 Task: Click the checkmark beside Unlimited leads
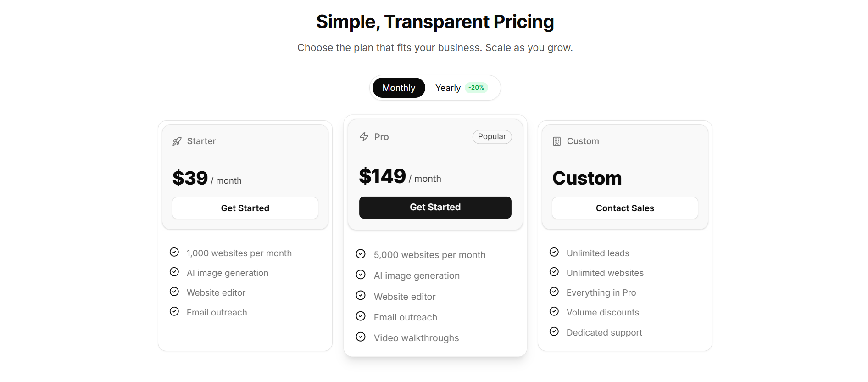(x=554, y=252)
